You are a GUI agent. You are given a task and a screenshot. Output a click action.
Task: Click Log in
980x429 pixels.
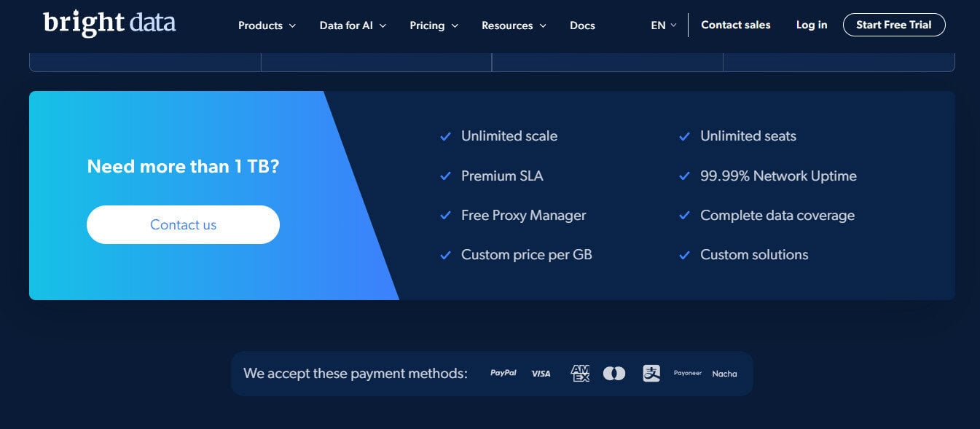[812, 25]
